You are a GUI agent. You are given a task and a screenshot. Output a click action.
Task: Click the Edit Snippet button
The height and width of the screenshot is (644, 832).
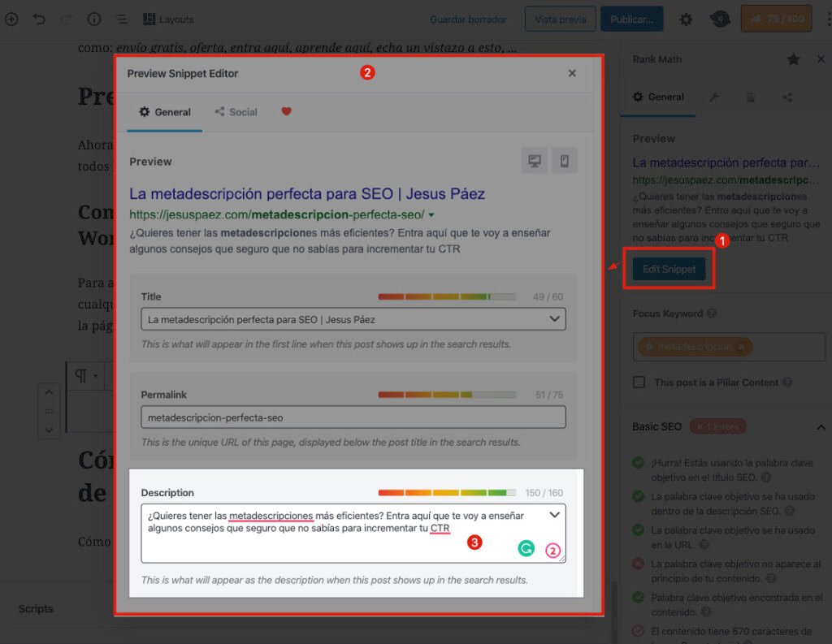click(669, 269)
